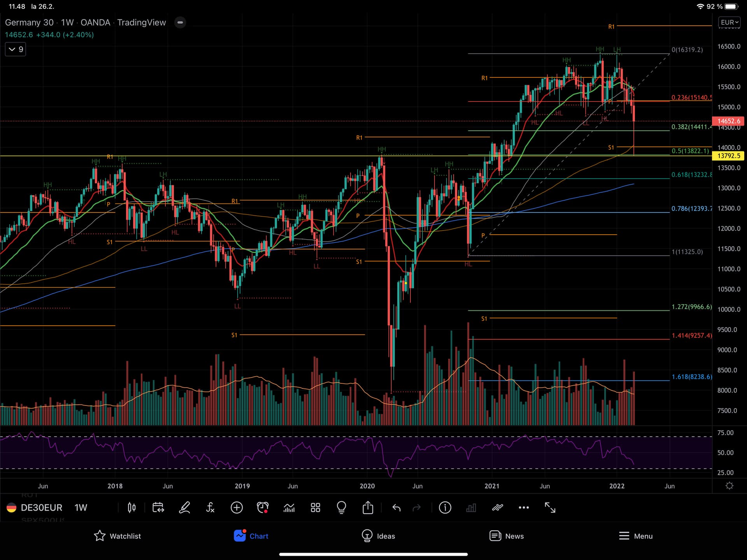747x560 pixels.
Task: Open the DE30EUR symbol search
Action: [42, 507]
